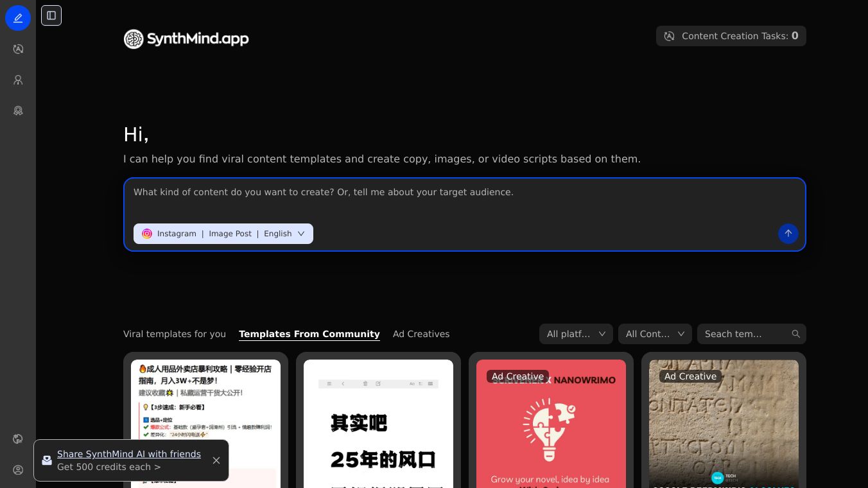868x488 pixels.
Task: Click the Content Creation Tasks status icon
Action: (x=669, y=36)
